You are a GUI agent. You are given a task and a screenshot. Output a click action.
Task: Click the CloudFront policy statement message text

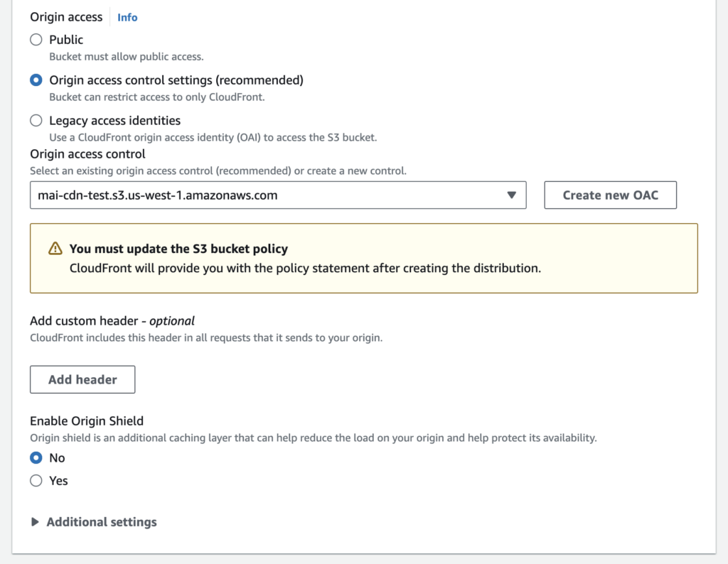coord(305,269)
